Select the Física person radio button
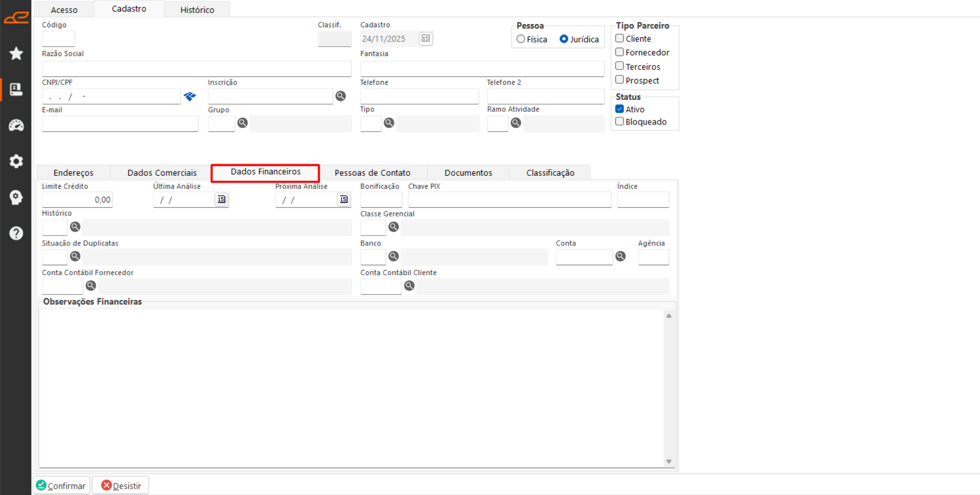This screenshot has height=495, width=980. 521,39
